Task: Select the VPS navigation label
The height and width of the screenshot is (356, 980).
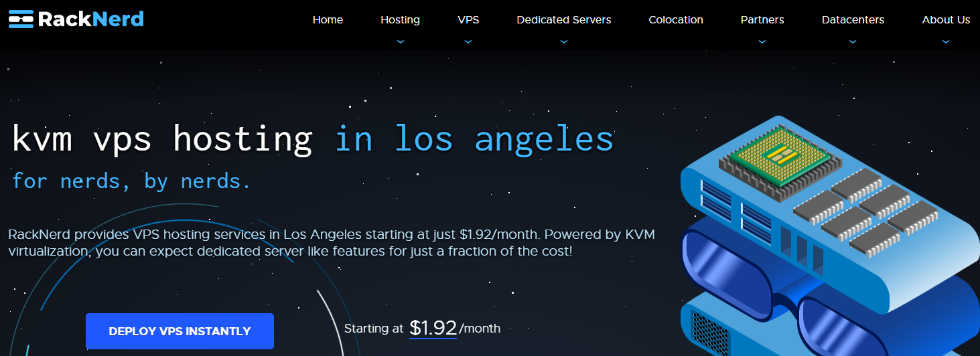Action: (468, 20)
